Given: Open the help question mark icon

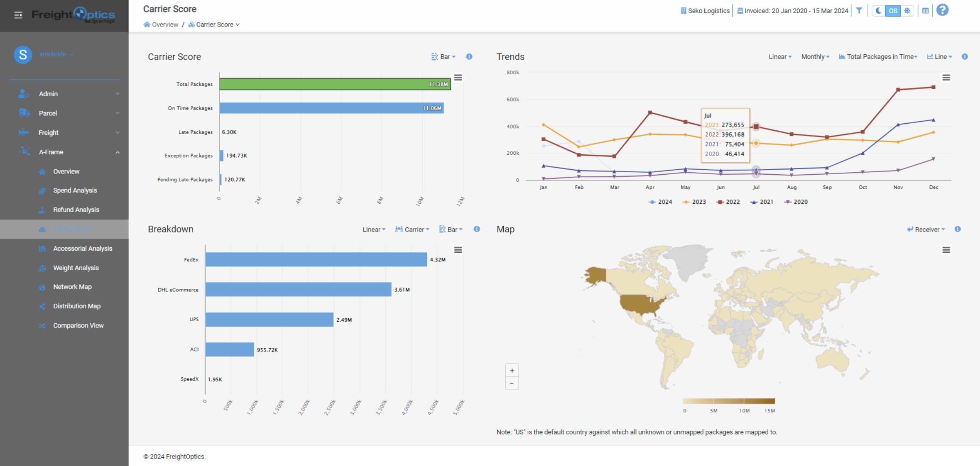Looking at the screenshot, I should coord(943,10).
